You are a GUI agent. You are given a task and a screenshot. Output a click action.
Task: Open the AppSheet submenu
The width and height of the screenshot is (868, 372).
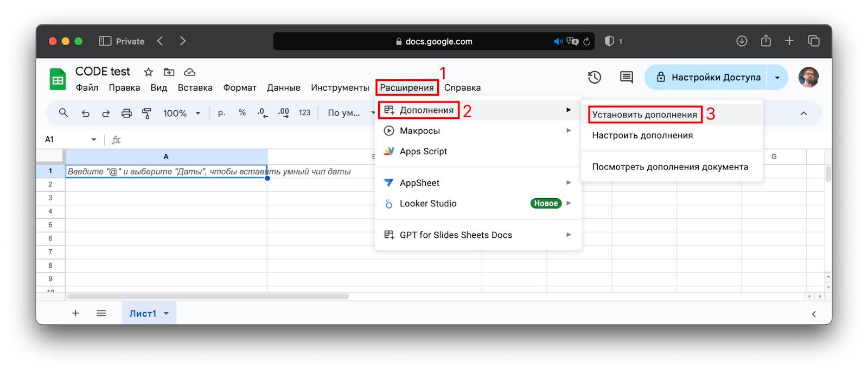(478, 183)
